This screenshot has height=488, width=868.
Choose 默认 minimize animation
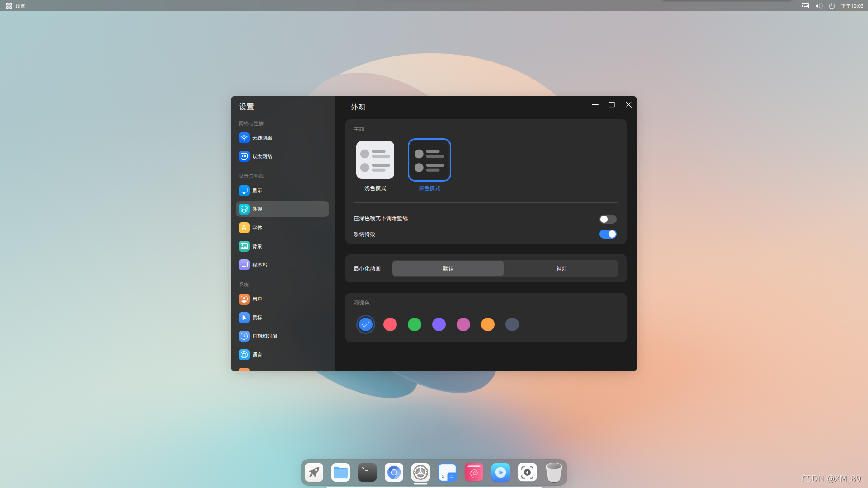(448, 268)
